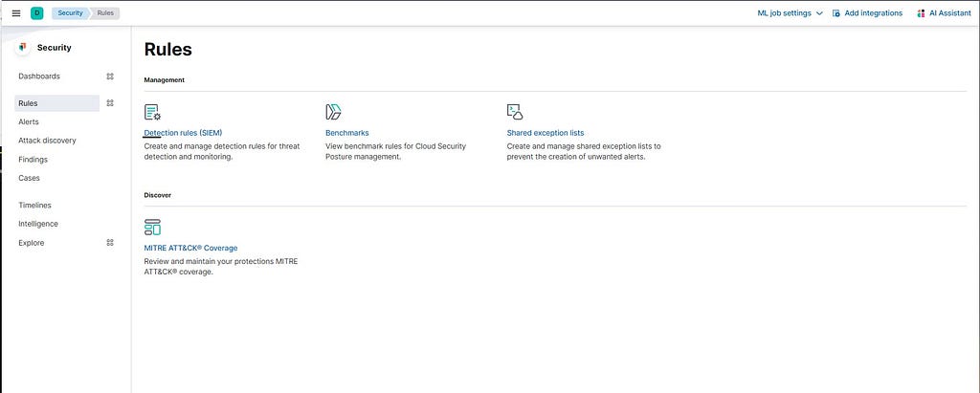Click the Discover section heading

point(158,195)
